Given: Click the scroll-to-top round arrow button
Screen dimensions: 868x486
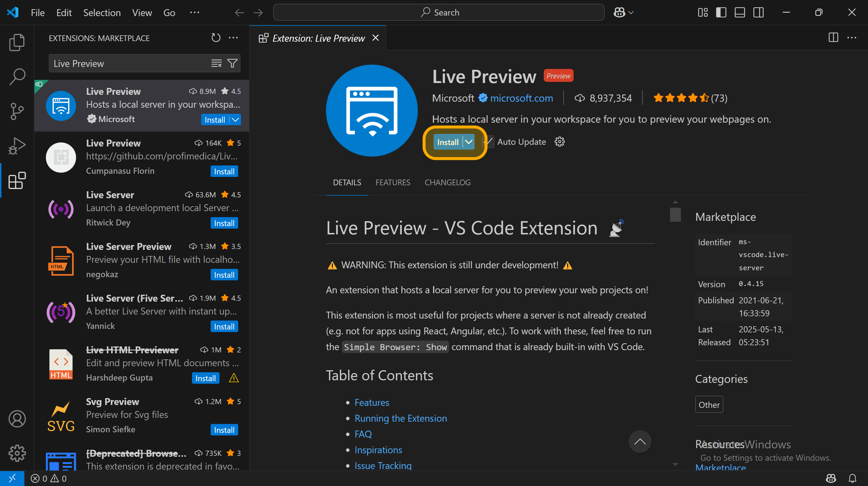Looking at the screenshot, I should [640, 441].
